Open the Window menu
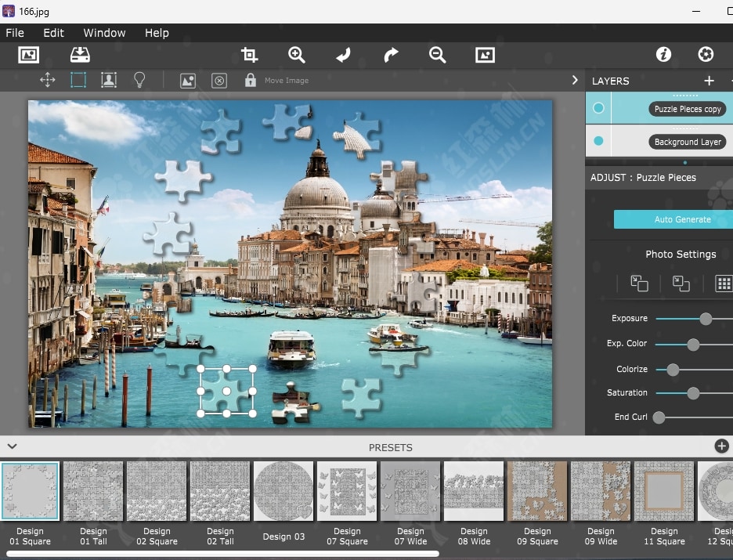 104,33
